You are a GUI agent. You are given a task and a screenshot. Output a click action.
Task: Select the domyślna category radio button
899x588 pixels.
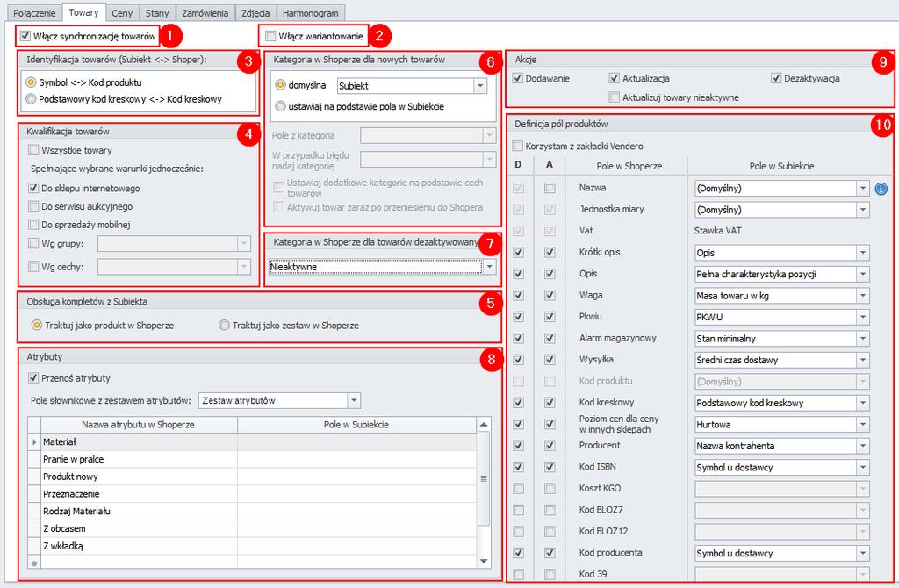tap(280, 85)
